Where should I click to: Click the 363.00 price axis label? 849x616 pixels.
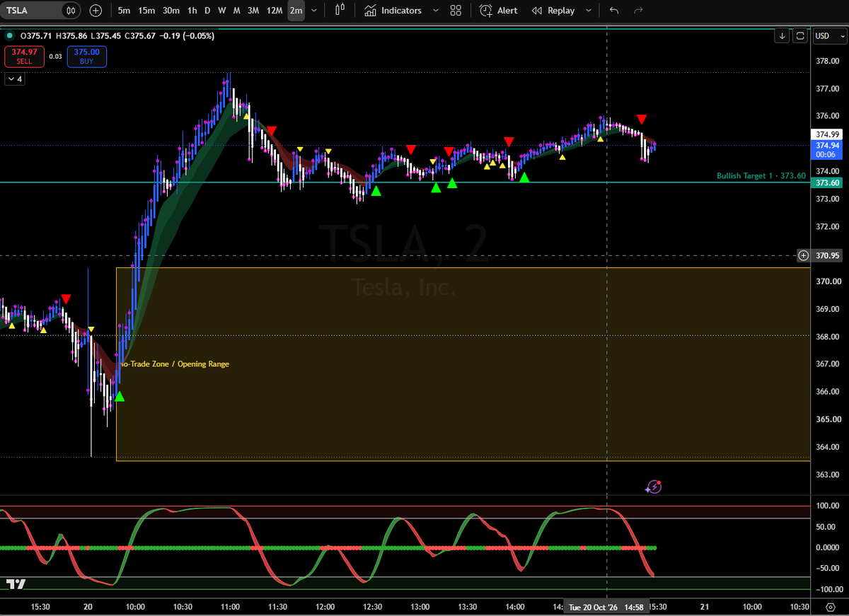[828, 475]
